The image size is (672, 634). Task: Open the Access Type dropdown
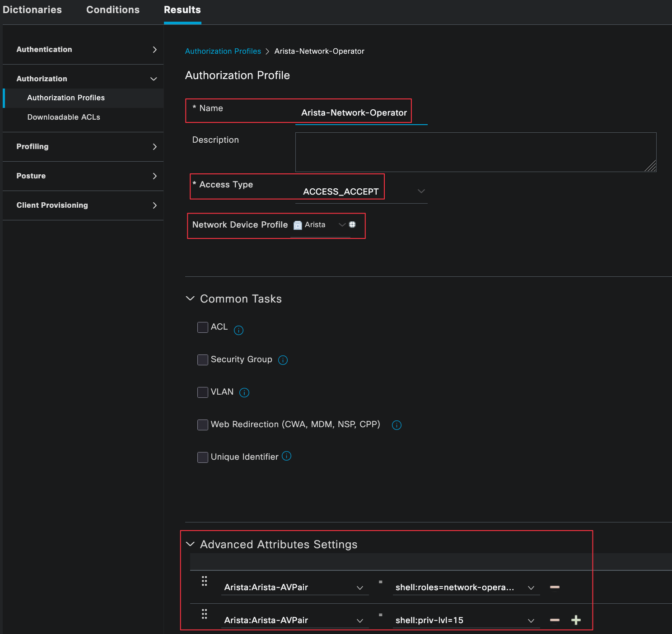421,191
